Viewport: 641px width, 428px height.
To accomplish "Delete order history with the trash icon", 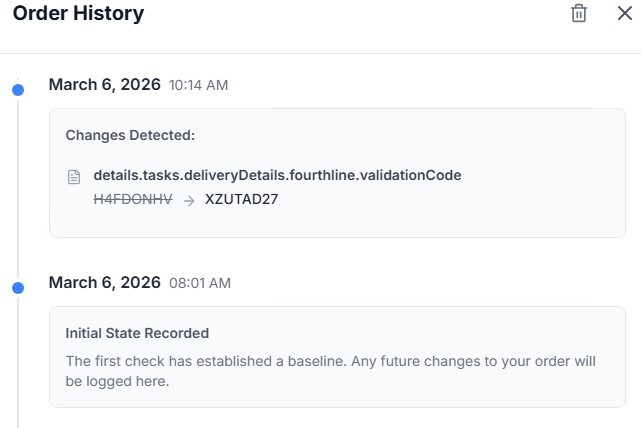I will (x=579, y=13).
